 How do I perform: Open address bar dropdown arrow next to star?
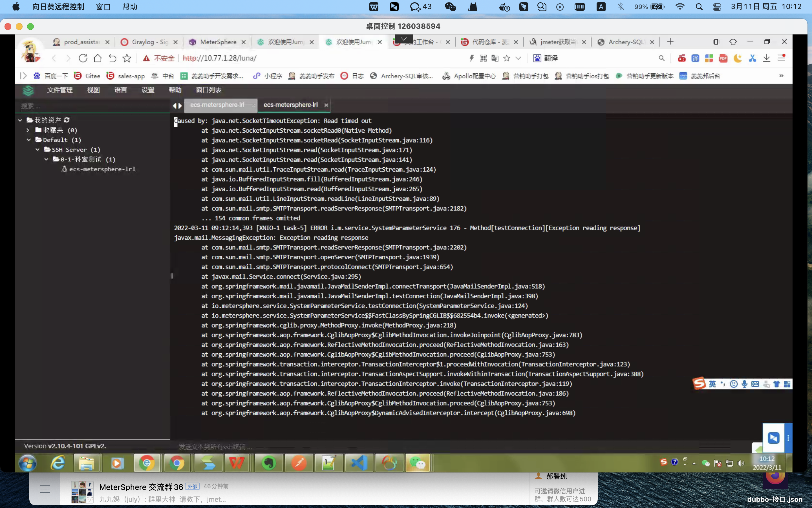pos(518,58)
